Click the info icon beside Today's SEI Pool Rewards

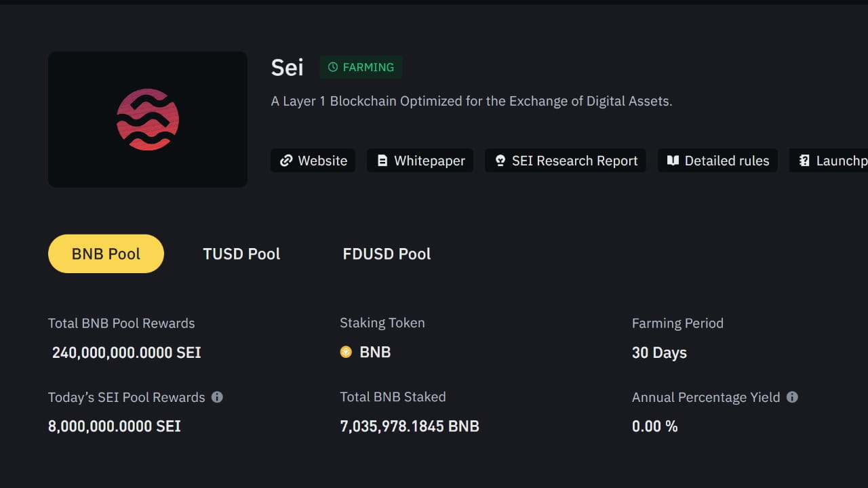coord(217,397)
